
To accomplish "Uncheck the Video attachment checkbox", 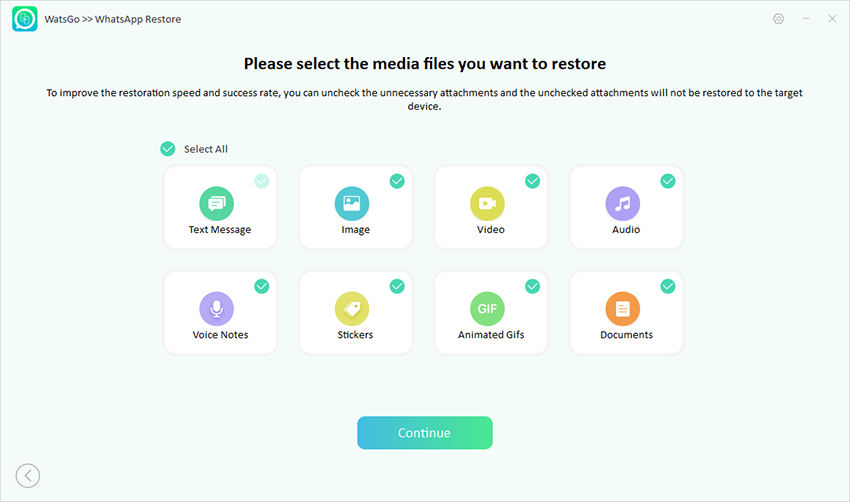I will [532, 181].
